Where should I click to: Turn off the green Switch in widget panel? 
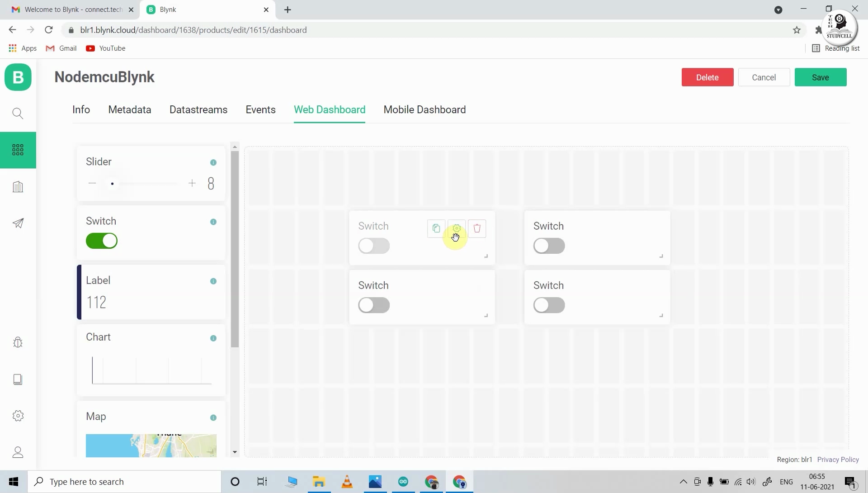pos(101,241)
